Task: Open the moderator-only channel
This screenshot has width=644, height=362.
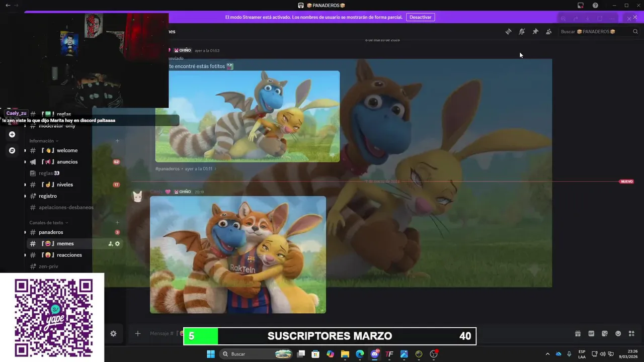Action: [74, 126]
